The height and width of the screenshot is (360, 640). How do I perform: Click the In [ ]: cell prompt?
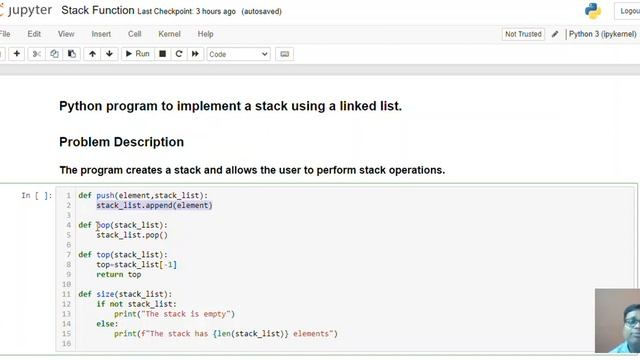(37, 196)
